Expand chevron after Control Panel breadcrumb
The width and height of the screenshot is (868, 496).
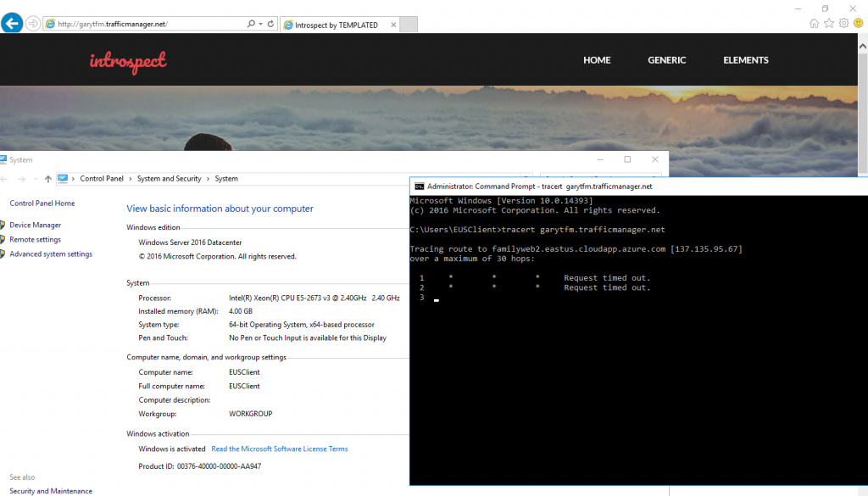click(131, 179)
